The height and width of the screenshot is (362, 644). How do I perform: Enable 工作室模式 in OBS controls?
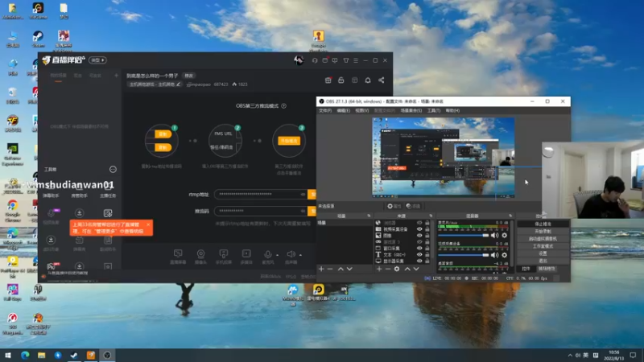coord(543,246)
